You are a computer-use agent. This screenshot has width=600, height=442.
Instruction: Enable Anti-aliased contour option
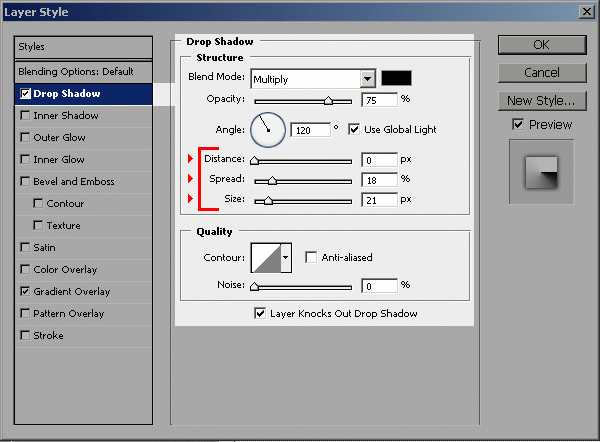tap(311, 258)
